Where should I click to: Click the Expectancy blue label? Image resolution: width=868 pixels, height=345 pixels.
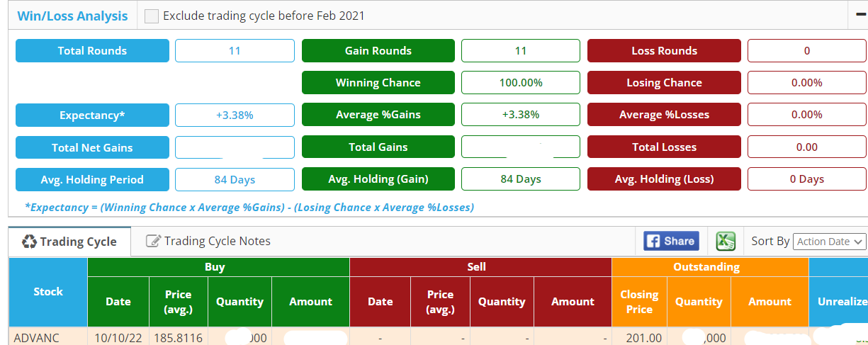point(92,115)
